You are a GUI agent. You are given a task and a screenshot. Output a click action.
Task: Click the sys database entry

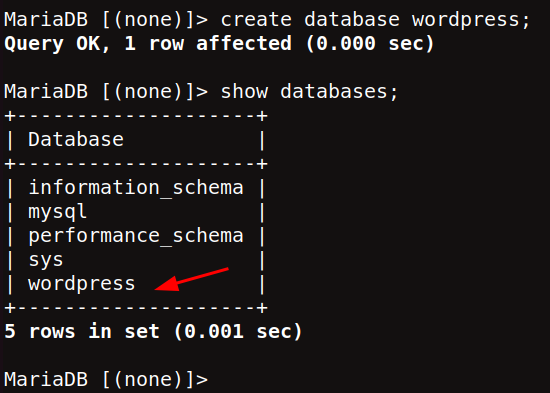(46, 260)
